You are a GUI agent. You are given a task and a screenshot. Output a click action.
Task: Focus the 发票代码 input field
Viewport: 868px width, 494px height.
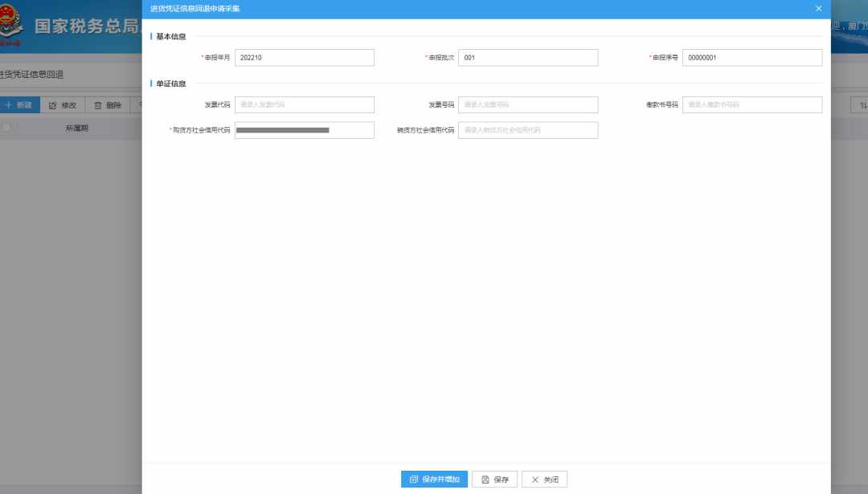pos(305,104)
